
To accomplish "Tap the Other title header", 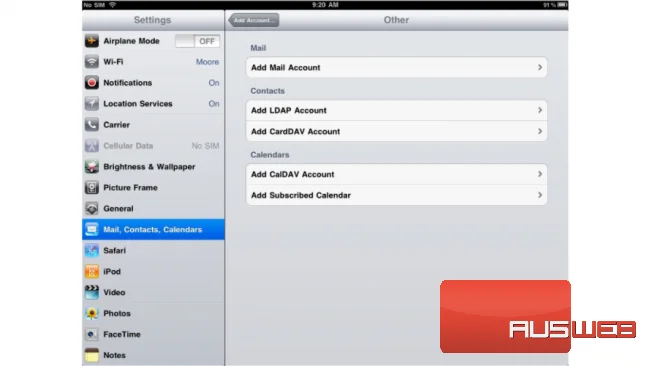I will pos(396,20).
